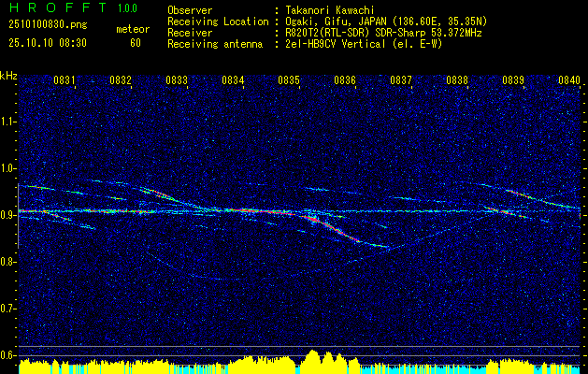
Task: Click the meteor count 60
Action: [136, 43]
